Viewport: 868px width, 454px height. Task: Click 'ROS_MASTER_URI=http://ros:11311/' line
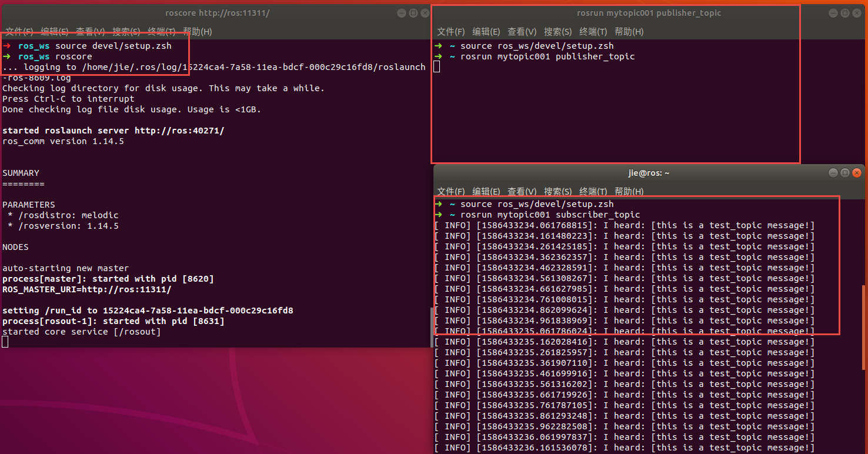[x=87, y=289]
